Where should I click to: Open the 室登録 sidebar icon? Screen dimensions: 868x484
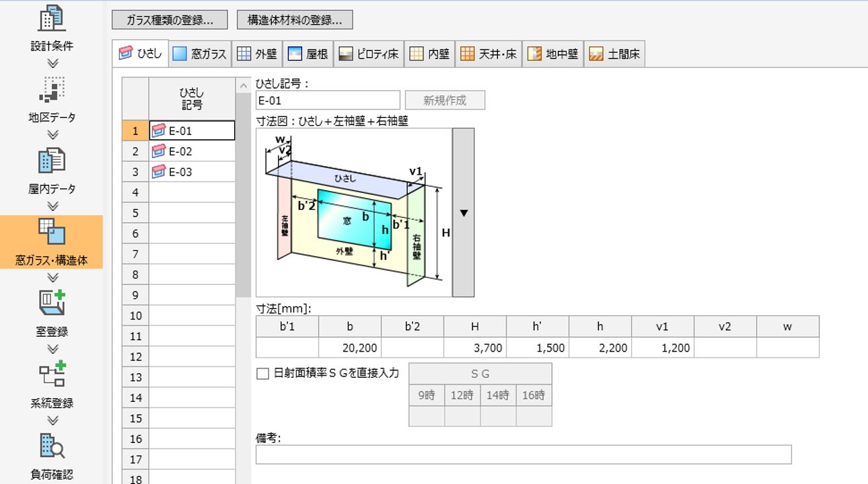click(52, 304)
